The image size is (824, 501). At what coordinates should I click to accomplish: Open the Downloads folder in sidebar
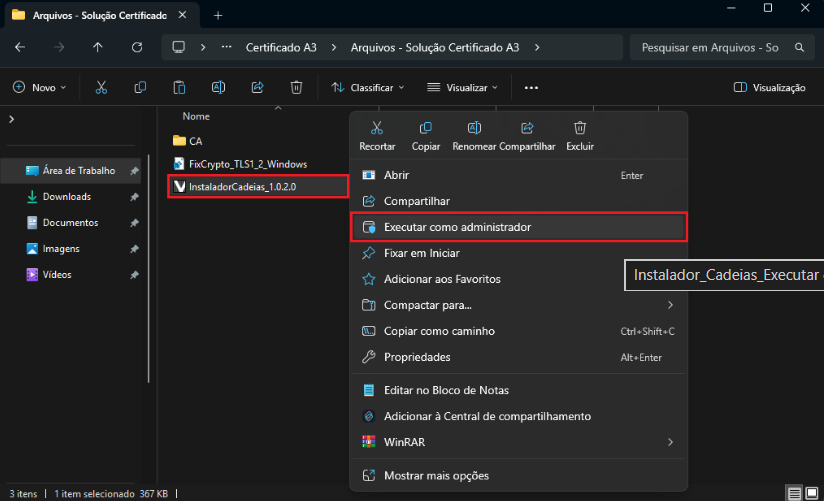66,197
